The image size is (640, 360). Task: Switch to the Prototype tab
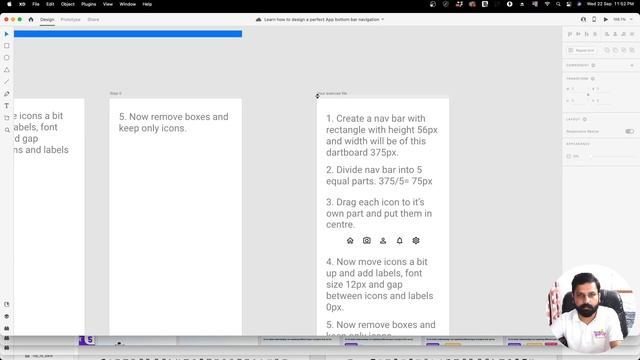click(x=70, y=19)
